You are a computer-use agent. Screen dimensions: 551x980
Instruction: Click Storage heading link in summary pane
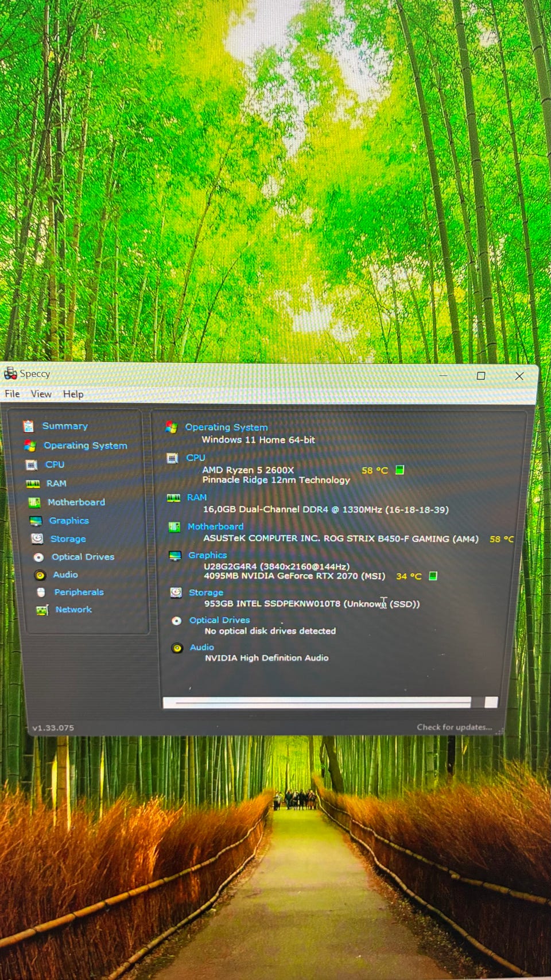click(206, 592)
